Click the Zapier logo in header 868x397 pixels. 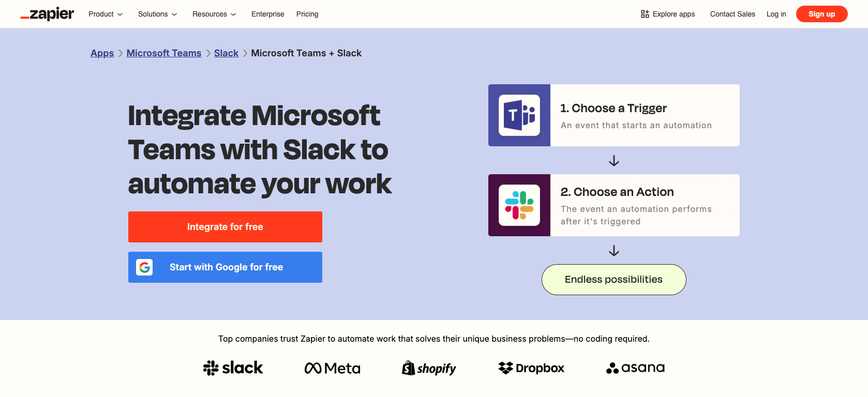click(x=48, y=14)
